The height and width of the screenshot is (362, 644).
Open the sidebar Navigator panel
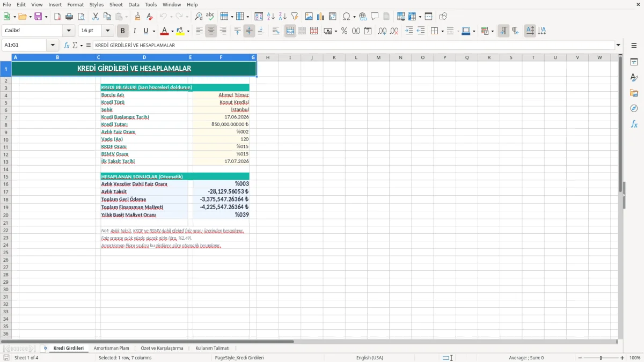(x=634, y=109)
